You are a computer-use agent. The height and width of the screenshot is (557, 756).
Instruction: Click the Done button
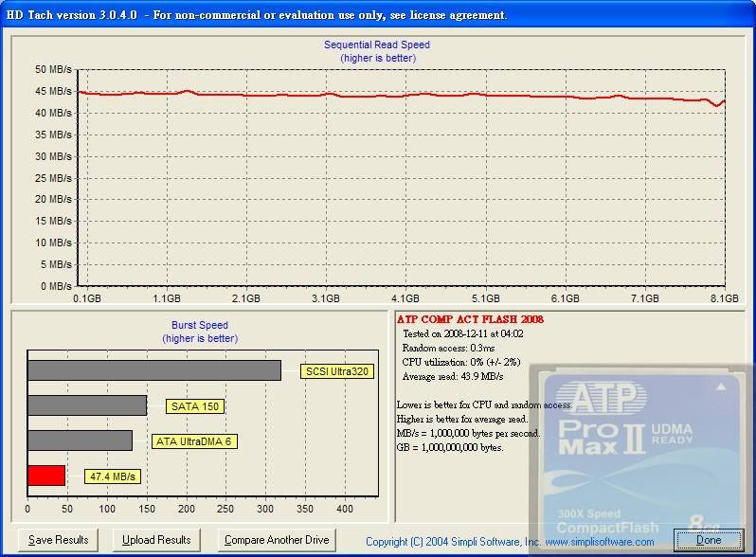(x=709, y=540)
